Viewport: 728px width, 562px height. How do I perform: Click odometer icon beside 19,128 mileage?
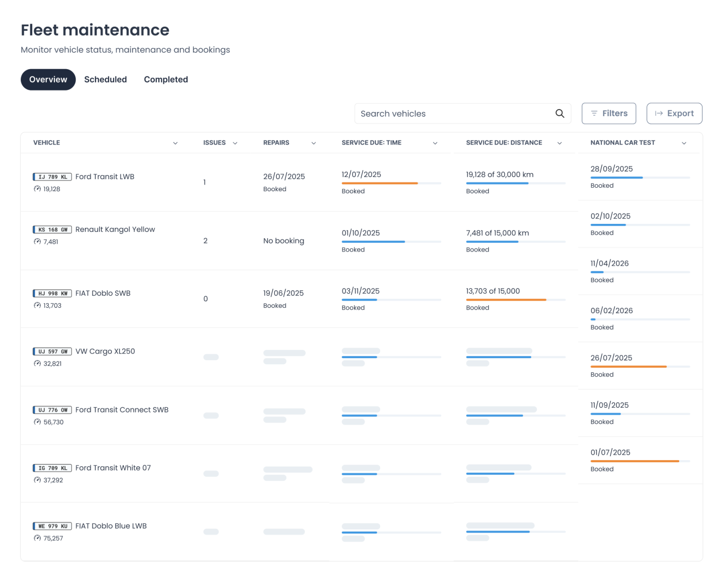37,189
